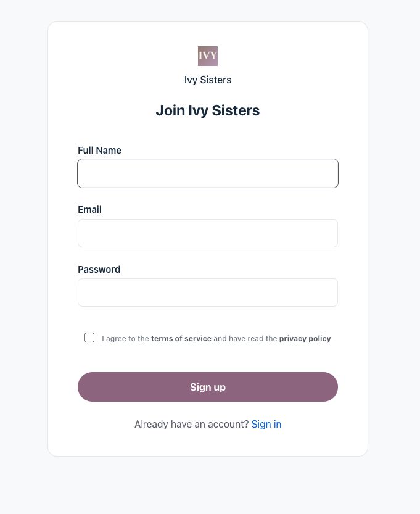Open the terms of service link
The height and width of the screenshot is (514, 420).
(x=181, y=339)
